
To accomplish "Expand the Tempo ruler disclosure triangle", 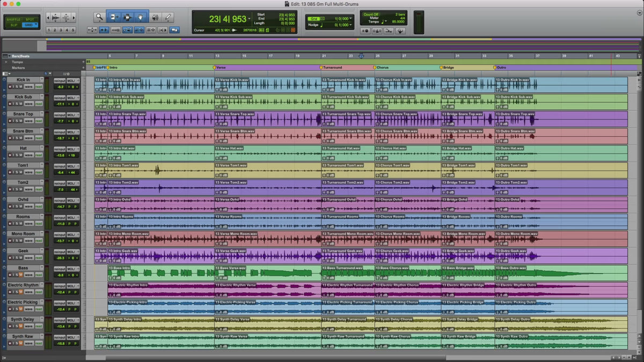I will pyautogui.click(x=6, y=62).
